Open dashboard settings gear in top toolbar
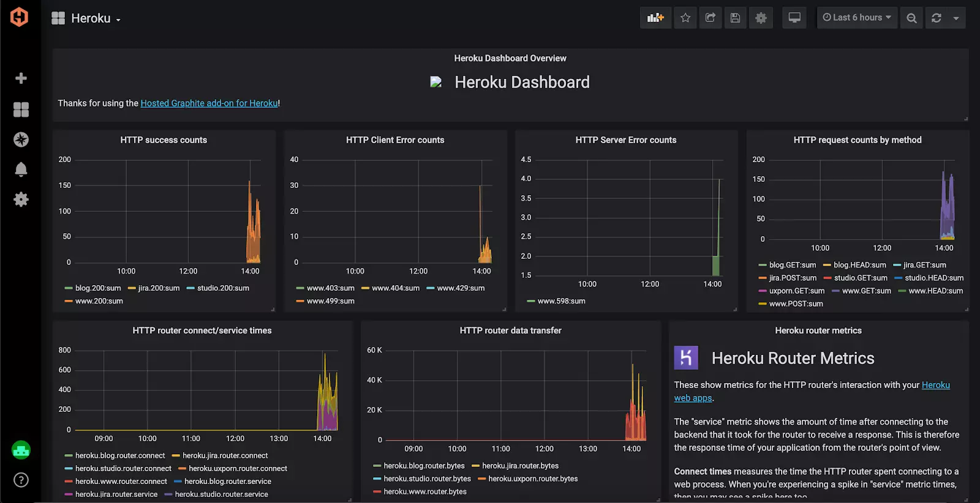The image size is (980, 503). pyautogui.click(x=761, y=18)
